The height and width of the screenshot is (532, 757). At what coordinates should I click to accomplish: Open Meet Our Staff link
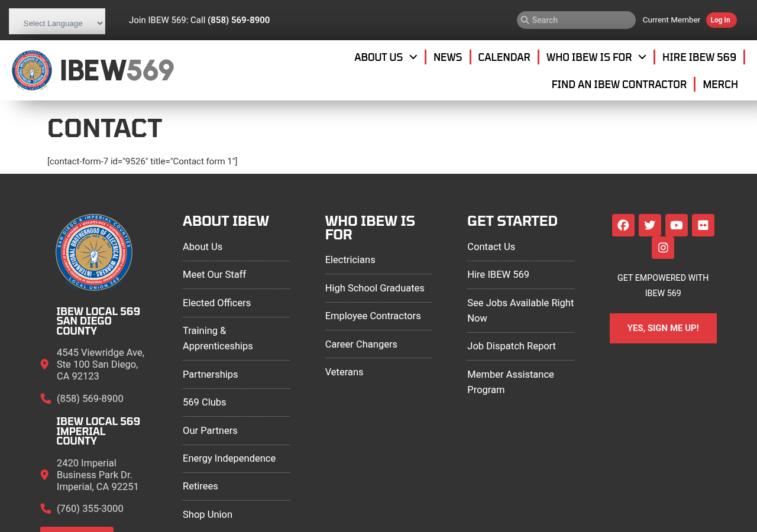215,275
